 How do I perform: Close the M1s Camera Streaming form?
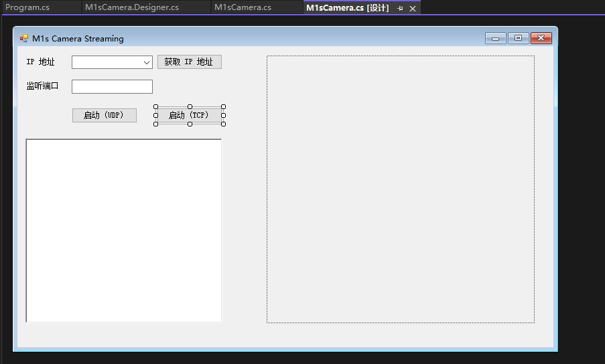[541, 38]
